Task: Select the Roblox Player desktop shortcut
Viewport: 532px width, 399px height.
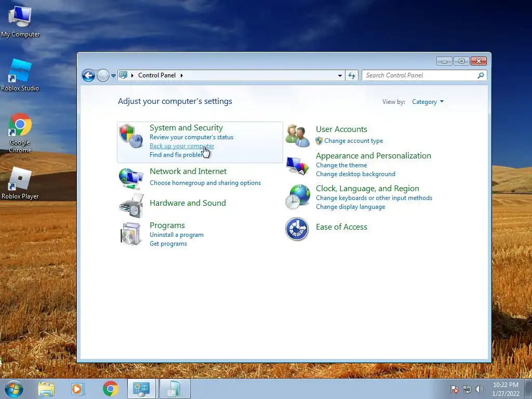Action: (x=20, y=183)
